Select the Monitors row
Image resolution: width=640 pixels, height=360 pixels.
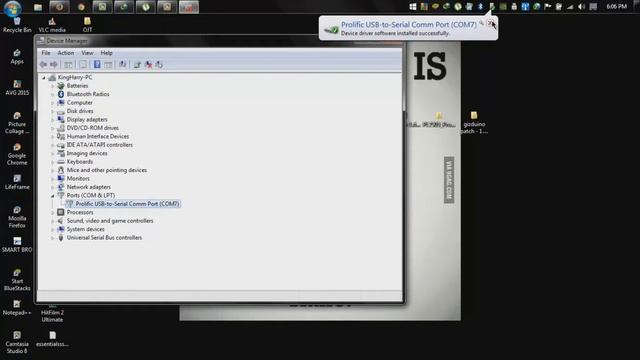[x=78, y=179]
